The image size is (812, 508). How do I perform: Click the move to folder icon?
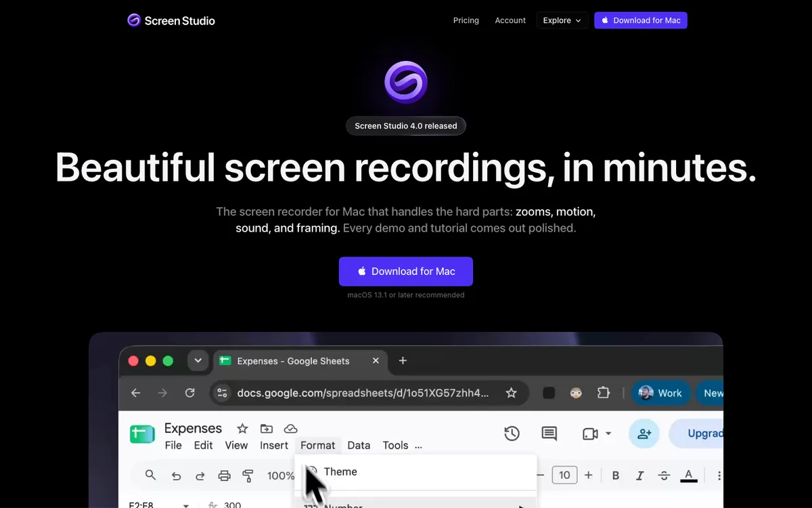coord(267,429)
